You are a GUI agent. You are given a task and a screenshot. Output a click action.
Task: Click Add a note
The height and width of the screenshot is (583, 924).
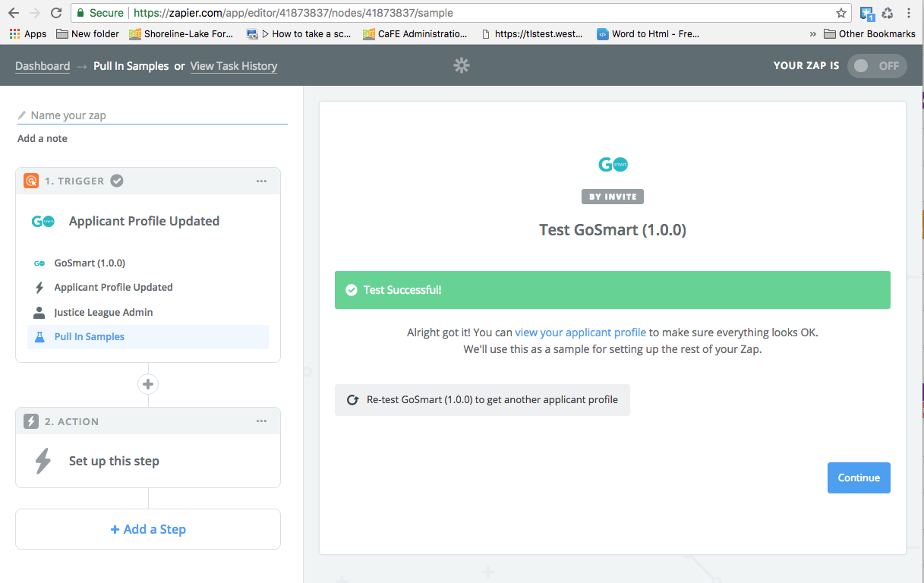tap(43, 138)
